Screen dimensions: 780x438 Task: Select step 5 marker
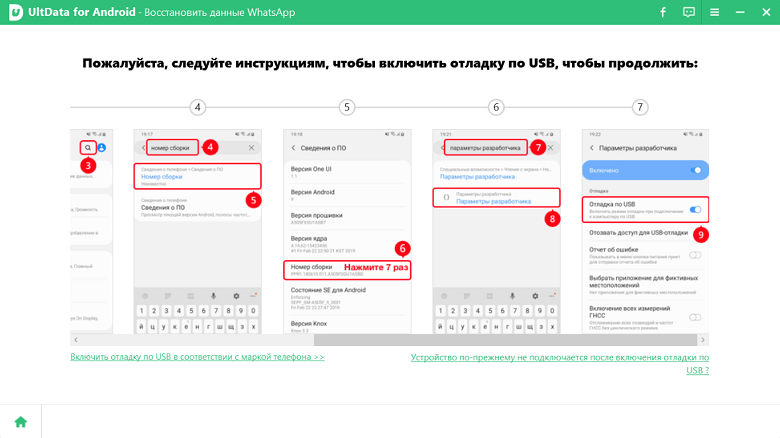coord(347,107)
